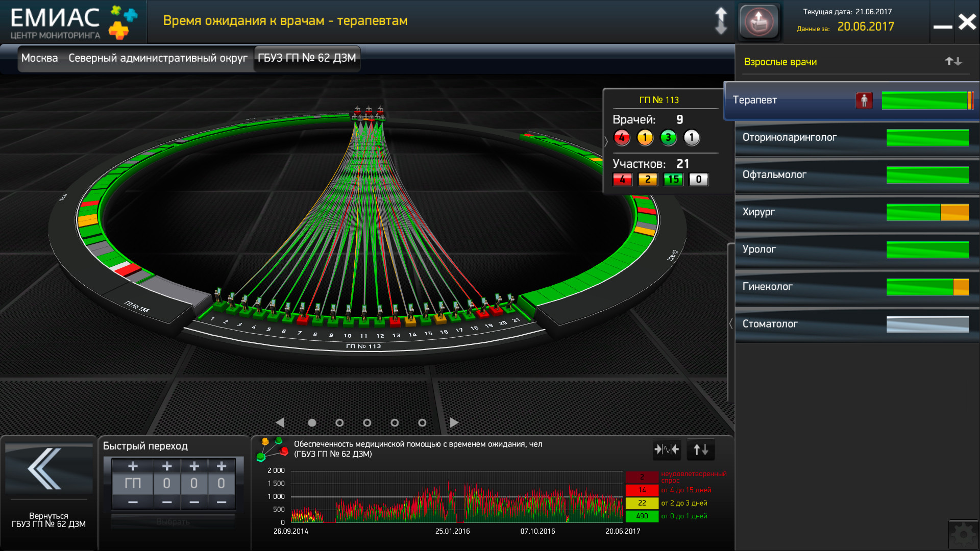
Task: Open the settings gear icon
Action: click(x=963, y=535)
